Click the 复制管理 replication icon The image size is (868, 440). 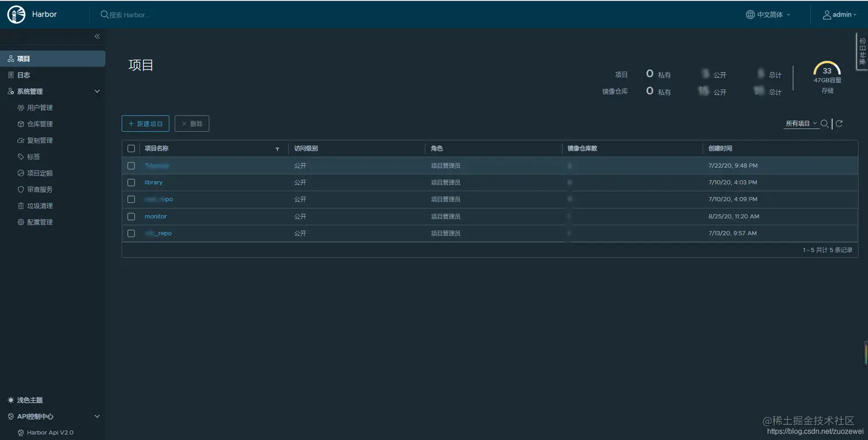click(21, 140)
